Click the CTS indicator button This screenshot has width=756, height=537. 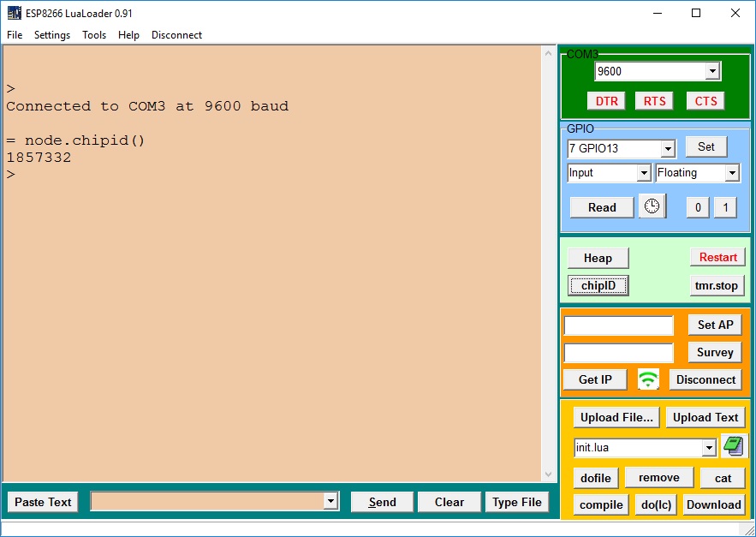pos(705,101)
